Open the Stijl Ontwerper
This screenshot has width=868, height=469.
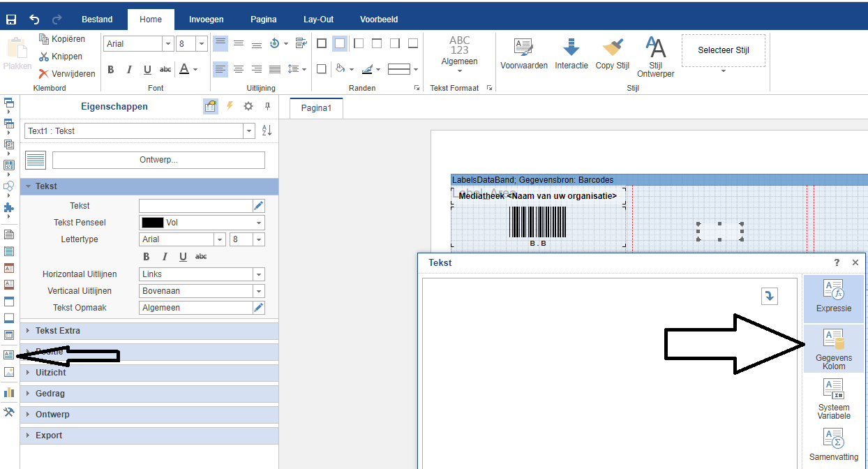[655, 57]
